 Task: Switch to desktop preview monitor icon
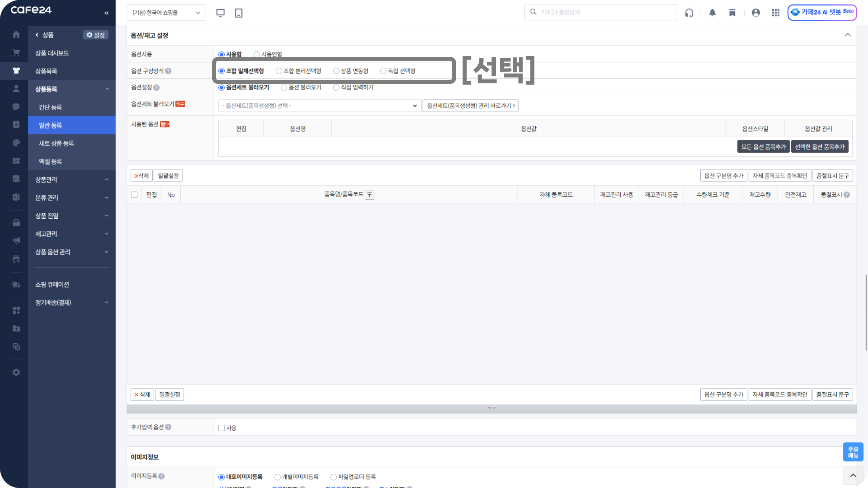tap(220, 13)
